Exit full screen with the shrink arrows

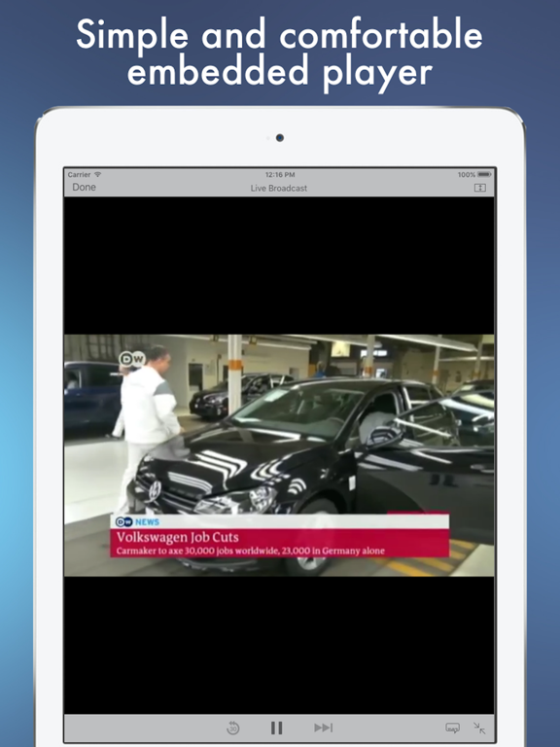click(479, 728)
